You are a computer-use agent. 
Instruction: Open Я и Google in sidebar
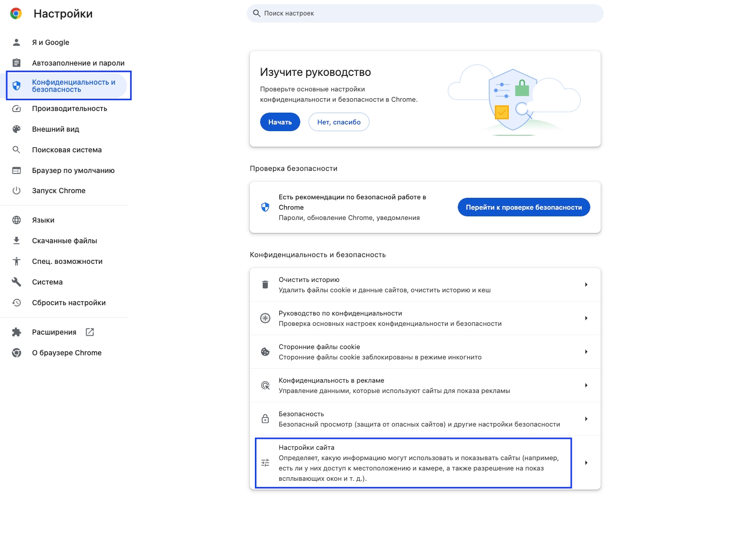click(51, 42)
